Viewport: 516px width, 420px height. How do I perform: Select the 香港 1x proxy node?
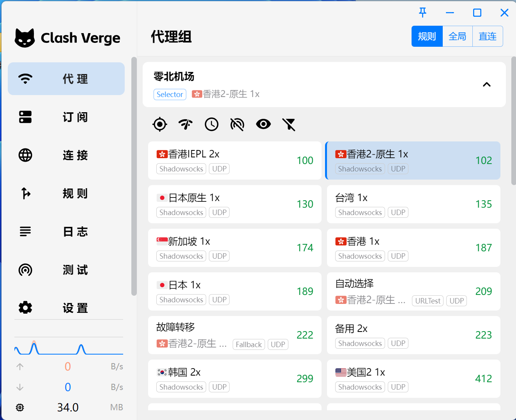point(414,248)
